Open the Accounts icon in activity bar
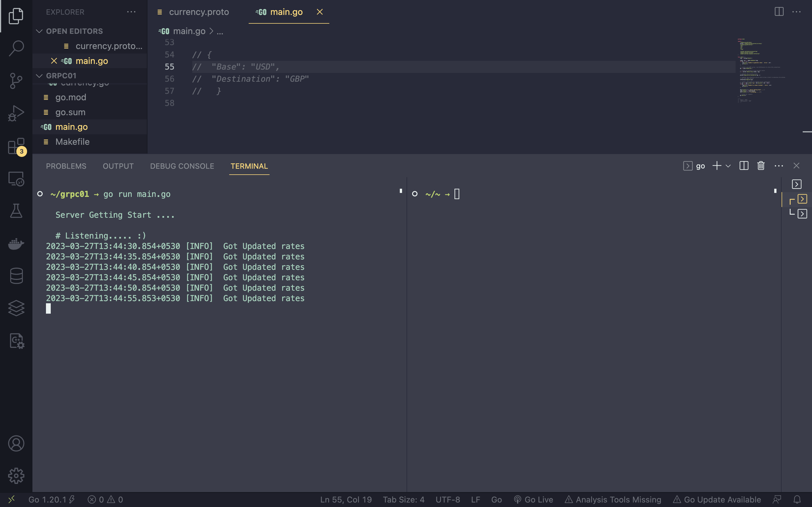 (16, 443)
